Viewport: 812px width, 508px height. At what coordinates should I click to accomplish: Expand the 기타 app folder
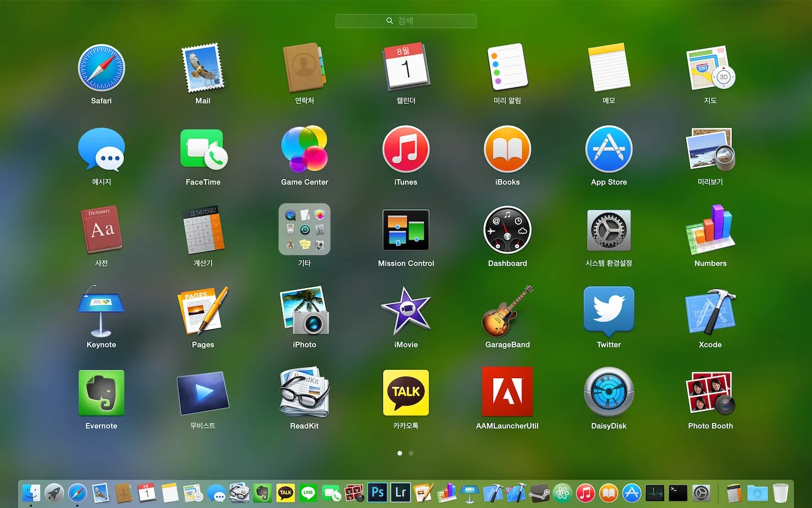[x=304, y=230]
